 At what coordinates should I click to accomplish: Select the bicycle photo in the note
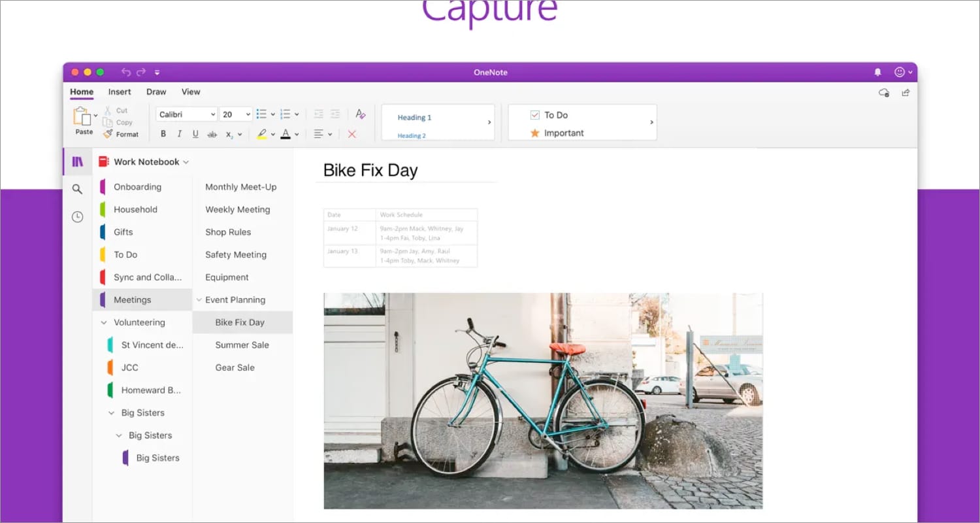tap(543, 401)
